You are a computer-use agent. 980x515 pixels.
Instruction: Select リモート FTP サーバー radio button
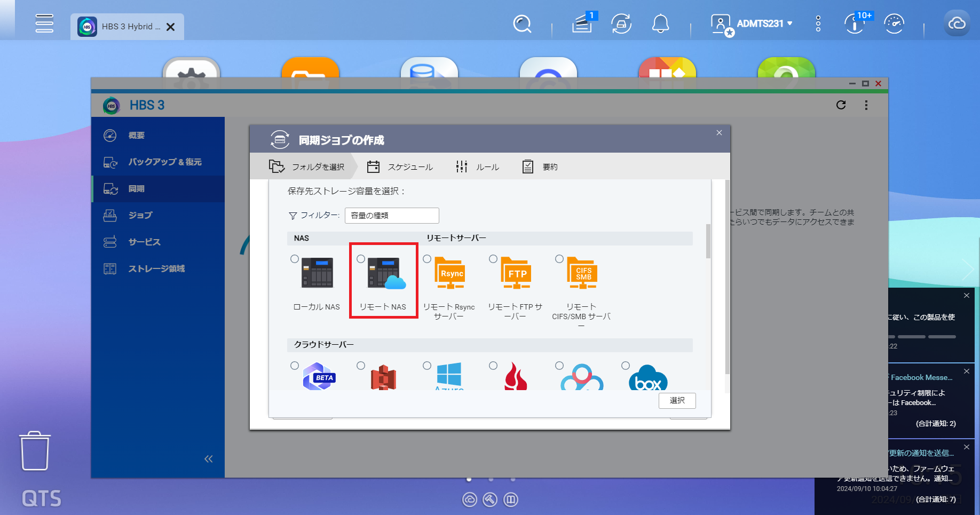(493, 259)
